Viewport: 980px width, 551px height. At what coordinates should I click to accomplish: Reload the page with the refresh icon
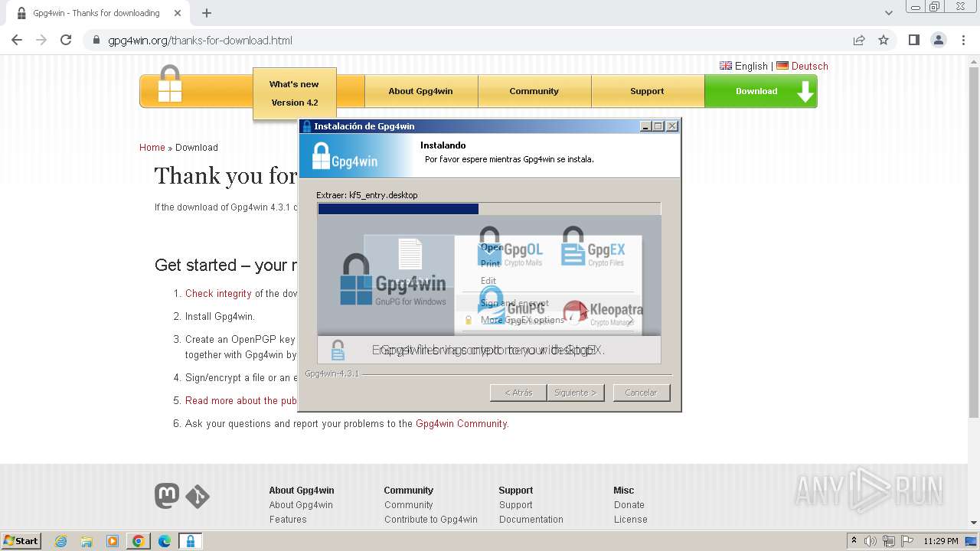[66, 40]
